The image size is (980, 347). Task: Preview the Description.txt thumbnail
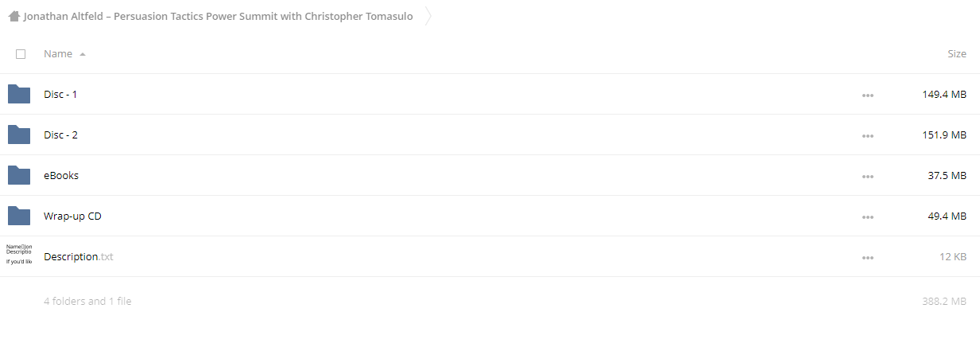(19, 255)
